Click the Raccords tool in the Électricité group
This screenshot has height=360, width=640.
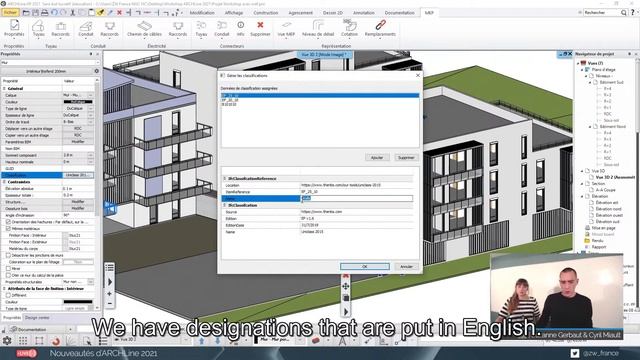(178, 29)
